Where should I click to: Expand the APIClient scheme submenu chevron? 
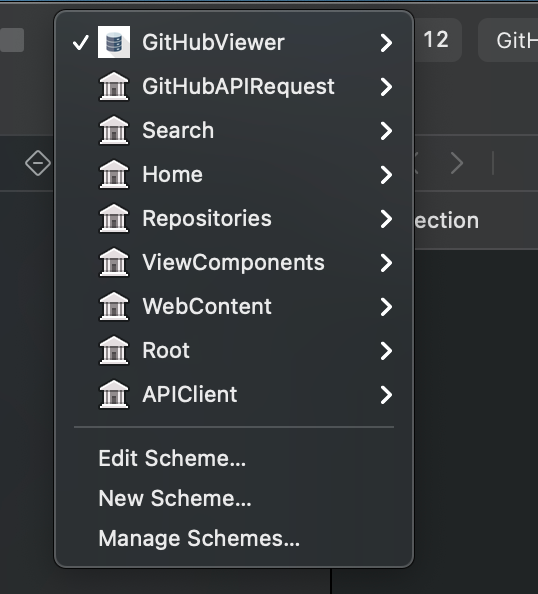(x=386, y=395)
